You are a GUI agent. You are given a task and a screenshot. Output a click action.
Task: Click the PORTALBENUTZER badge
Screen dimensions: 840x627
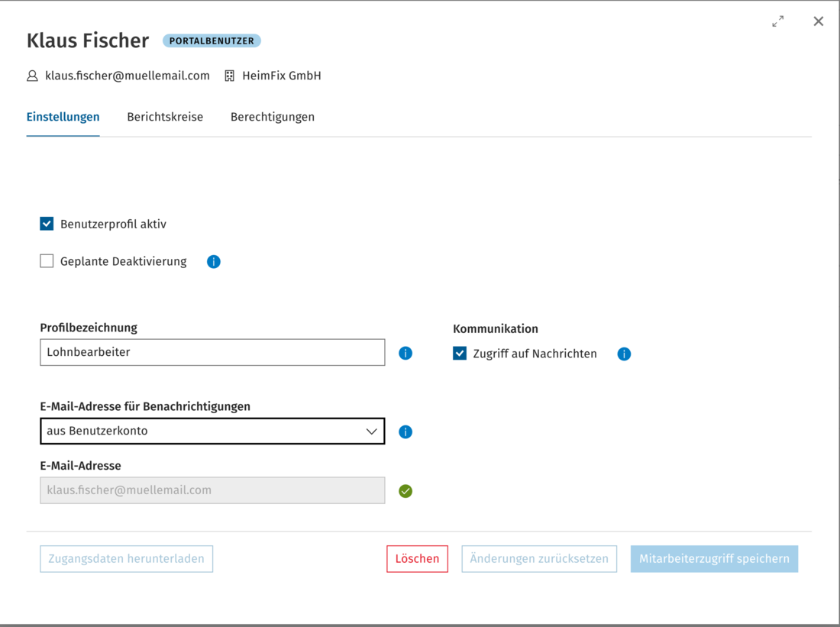(212, 40)
